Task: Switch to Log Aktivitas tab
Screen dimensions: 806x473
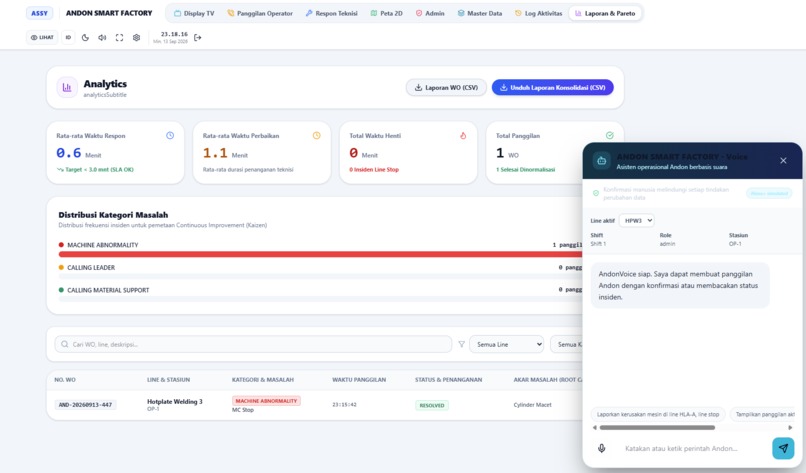Action: pyautogui.click(x=539, y=13)
